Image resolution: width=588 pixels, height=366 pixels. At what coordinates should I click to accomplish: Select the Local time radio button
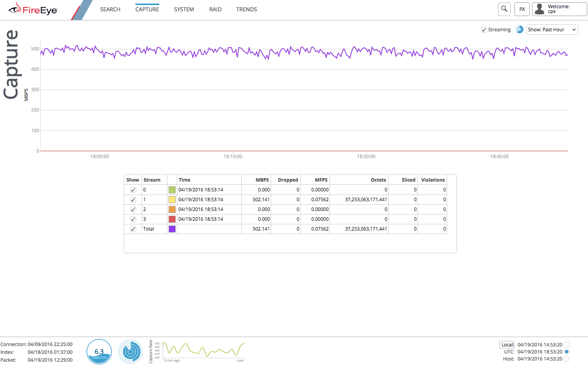[566, 344]
